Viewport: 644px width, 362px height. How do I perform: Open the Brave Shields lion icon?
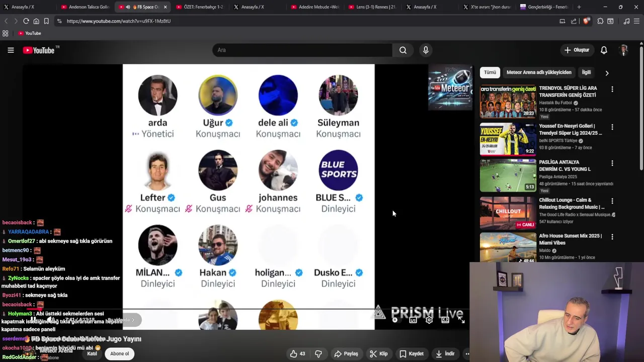point(586,21)
